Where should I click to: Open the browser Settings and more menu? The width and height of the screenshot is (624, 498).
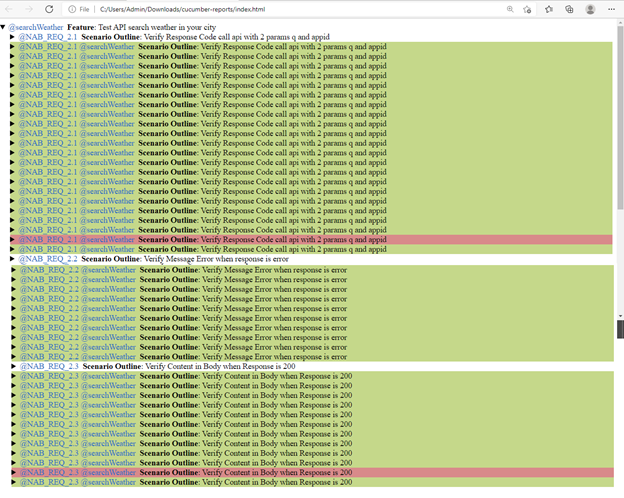(x=612, y=9)
